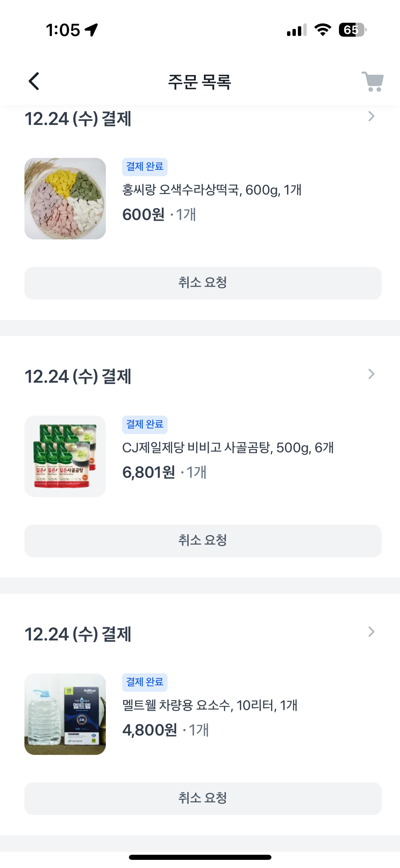
Task: Tap the 주문 목록 page title
Action: tap(199, 82)
